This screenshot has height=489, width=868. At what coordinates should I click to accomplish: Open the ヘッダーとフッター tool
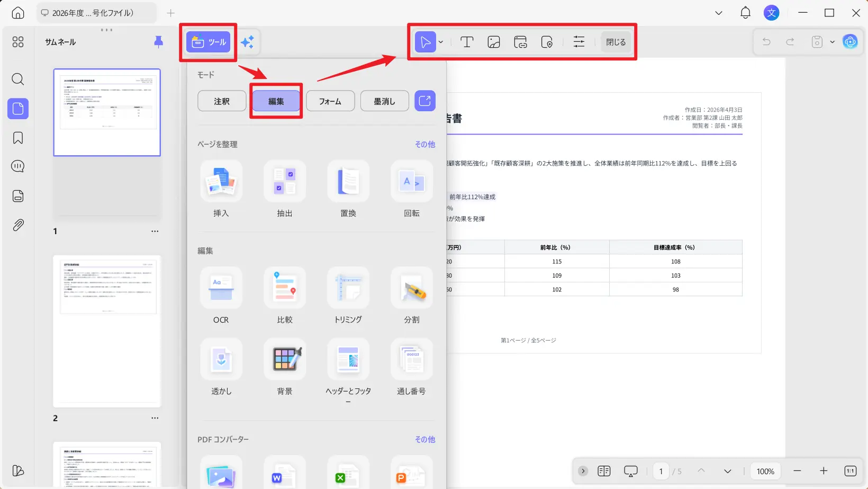click(348, 367)
